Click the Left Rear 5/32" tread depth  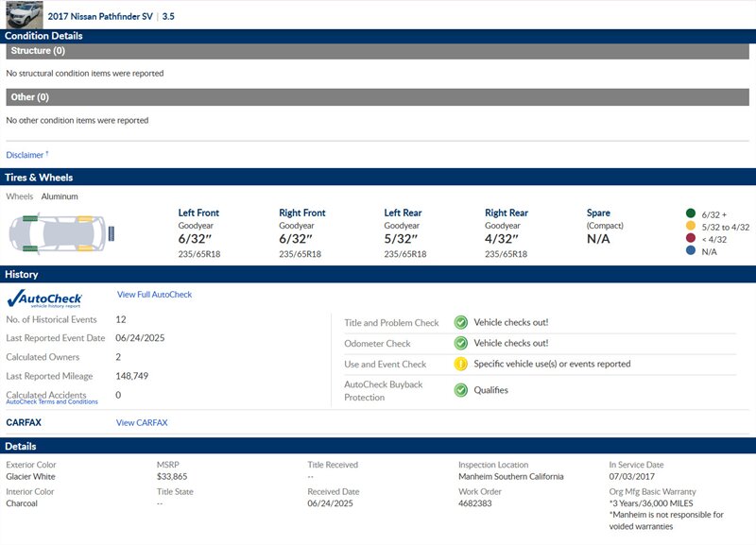point(401,239)
